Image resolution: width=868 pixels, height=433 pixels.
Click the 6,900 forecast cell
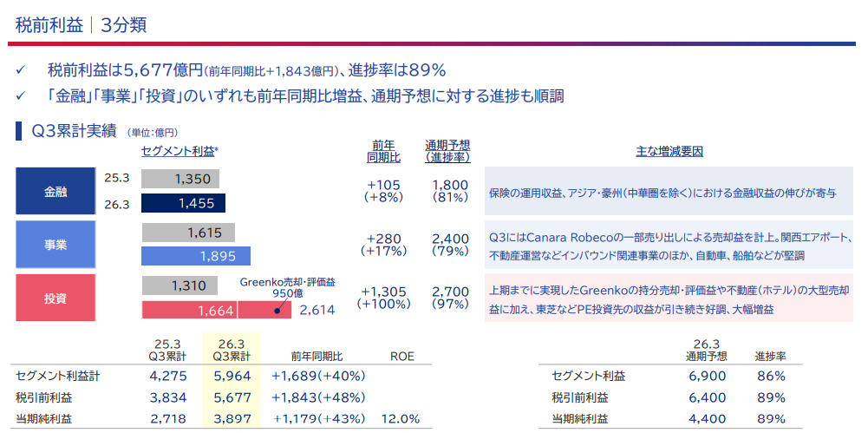click(708, 377)
